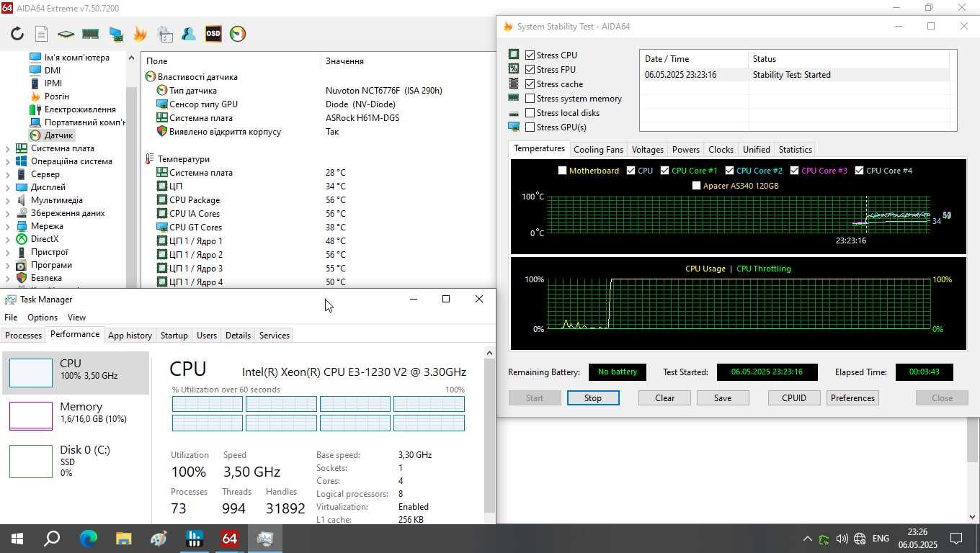Click the checklist report wizard toolbar icon
The height and width of the screenshot is (553, 980).
coord(165,34)
